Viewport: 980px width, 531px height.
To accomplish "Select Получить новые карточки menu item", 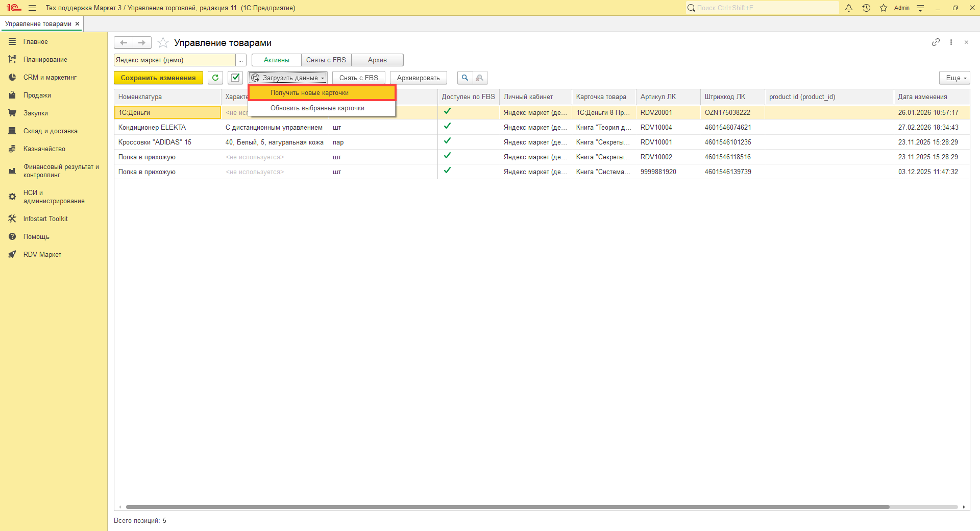I will [x=309, y=93].
